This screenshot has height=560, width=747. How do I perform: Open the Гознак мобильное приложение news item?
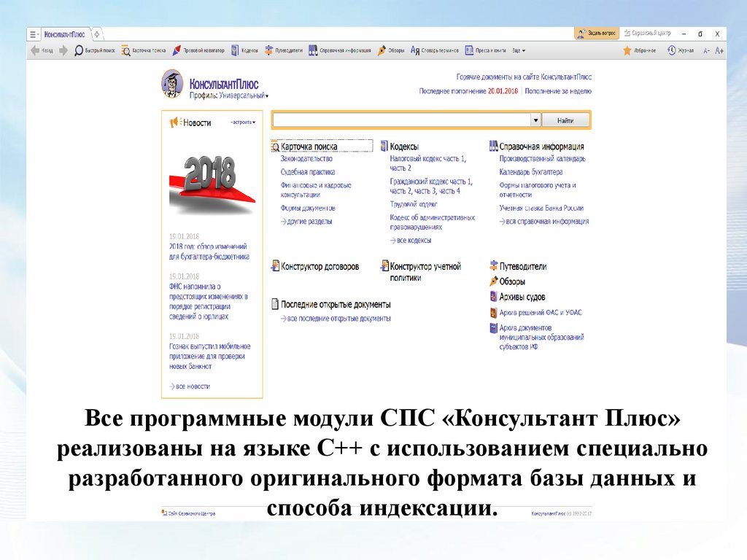pos(209,356)
